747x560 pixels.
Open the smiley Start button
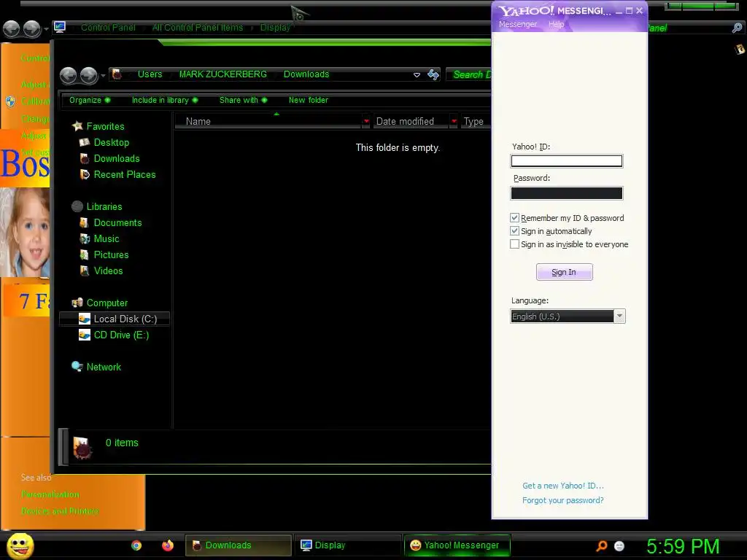tap(20, 545)
